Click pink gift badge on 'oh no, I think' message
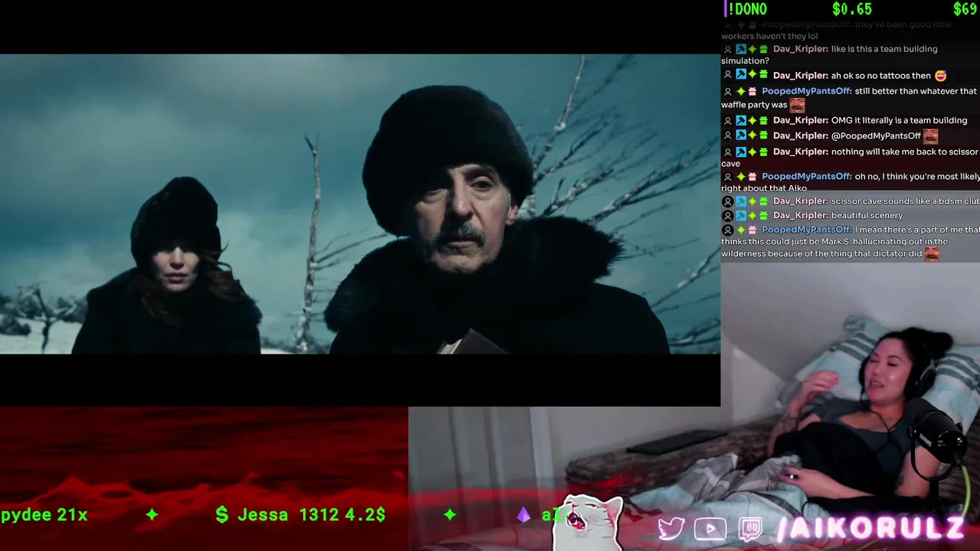Screen dimensions: 980x551 click(752, 177)
